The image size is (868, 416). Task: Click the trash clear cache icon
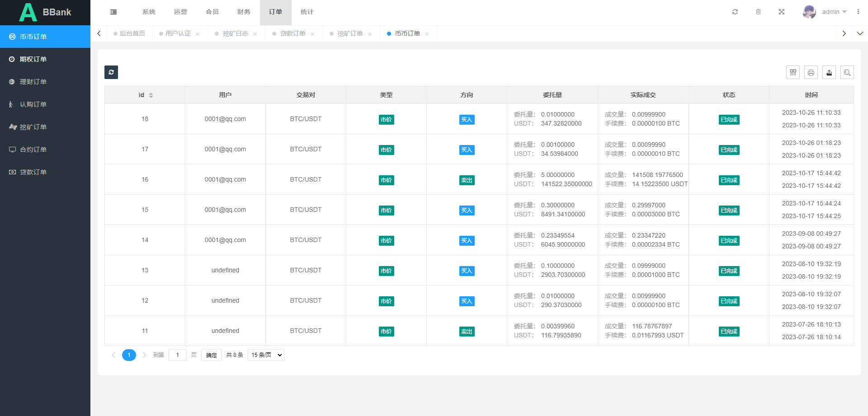click(x=759, y=12)
